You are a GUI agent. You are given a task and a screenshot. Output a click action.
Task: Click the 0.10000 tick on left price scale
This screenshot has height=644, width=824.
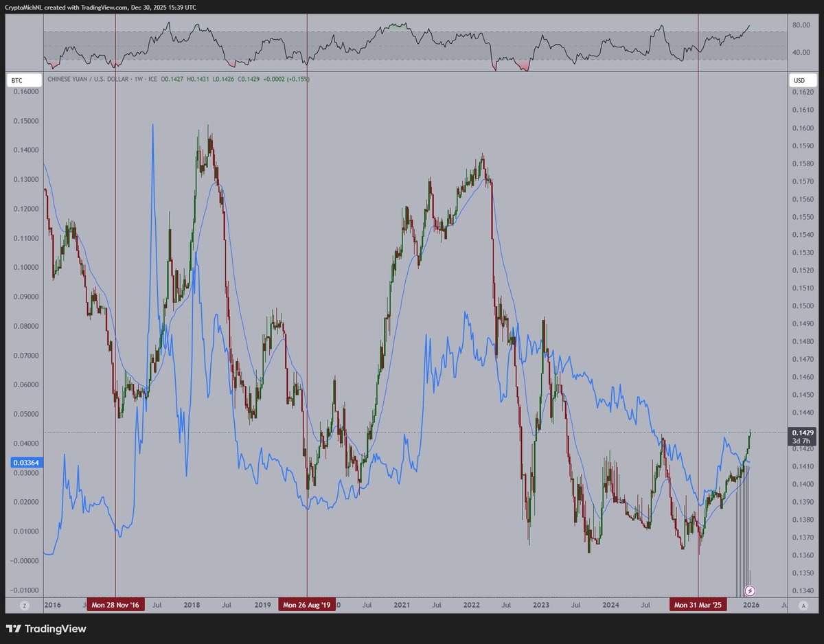click(25, 268)
